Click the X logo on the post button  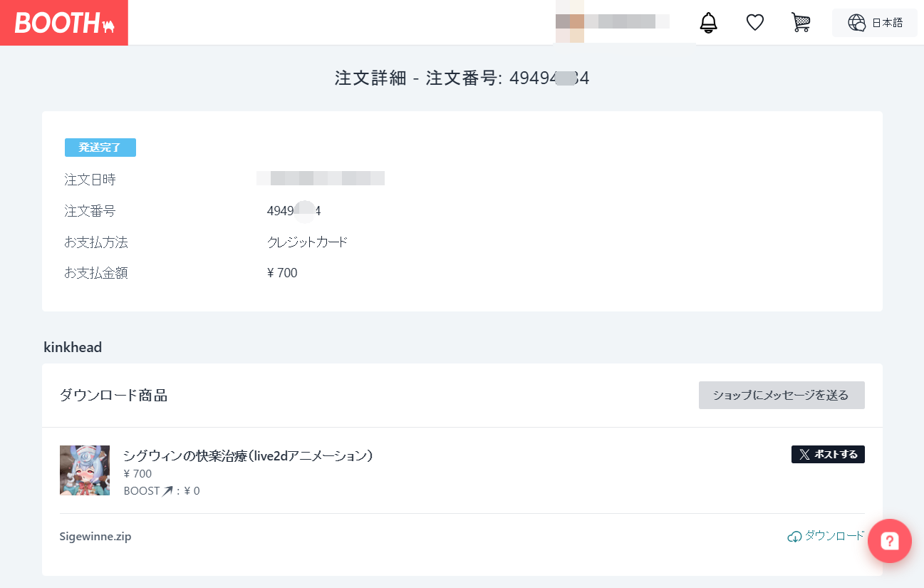804,455
